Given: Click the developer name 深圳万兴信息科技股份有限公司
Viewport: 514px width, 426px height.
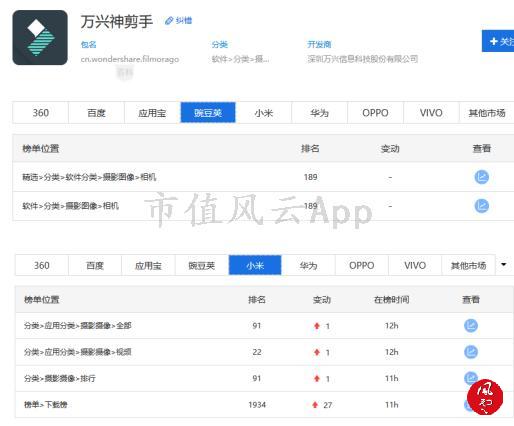Looking at the screenshot, I should click(x=363, y=59).
